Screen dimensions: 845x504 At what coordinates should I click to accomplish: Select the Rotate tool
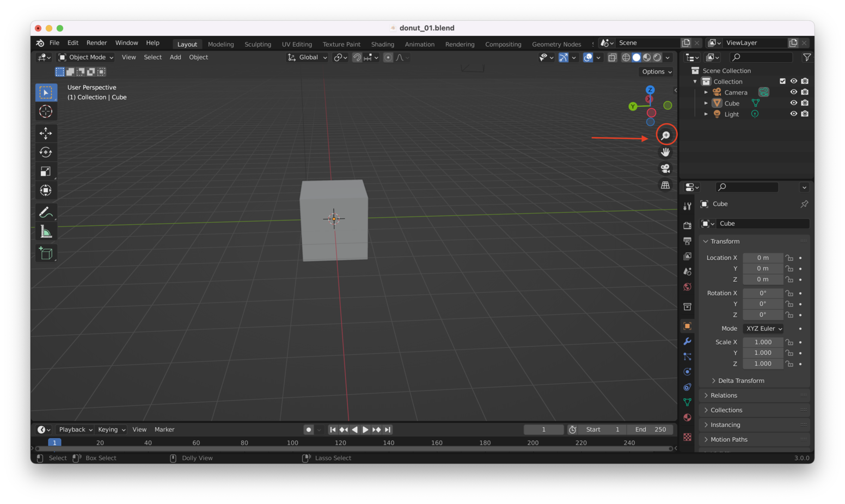click(x=46, y=152)
